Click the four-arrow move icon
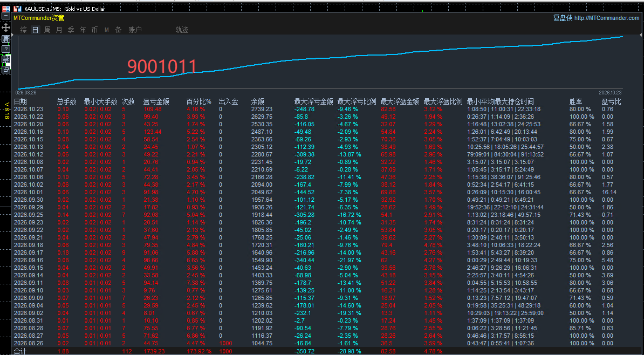 (6, 28)
